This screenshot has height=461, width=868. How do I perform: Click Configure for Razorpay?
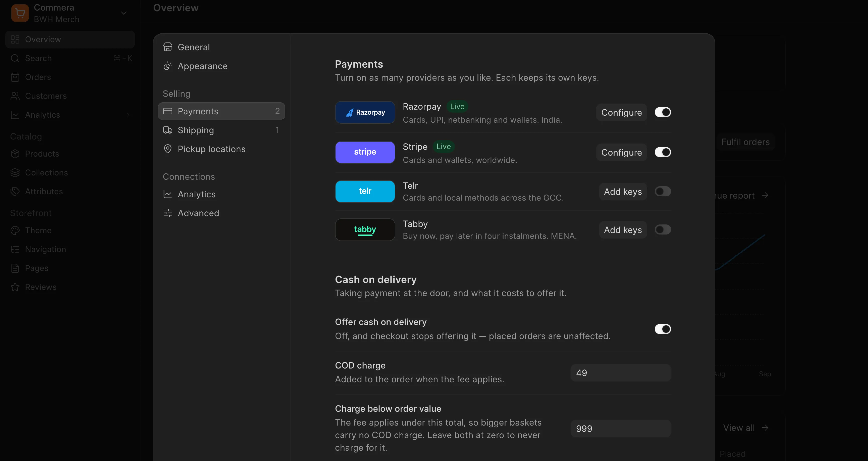[621, 112]
